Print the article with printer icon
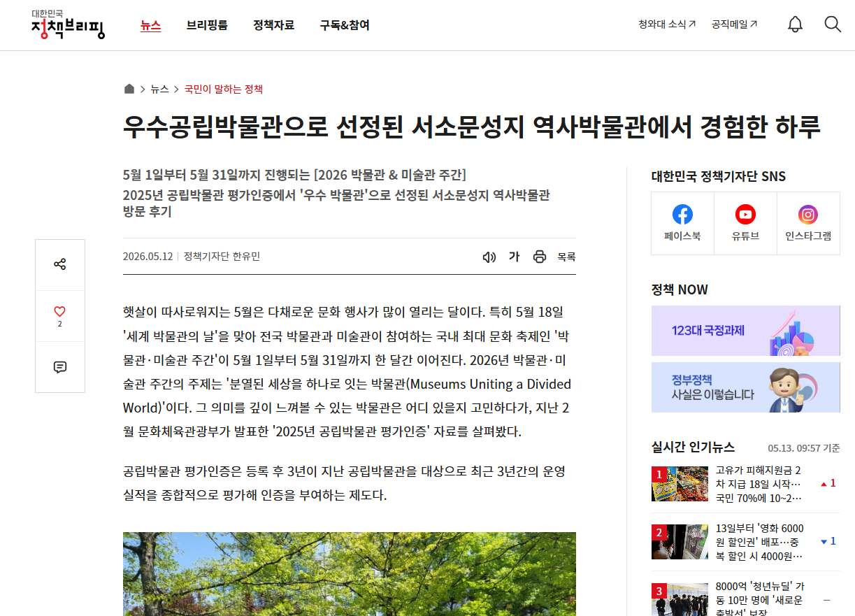Viewport: 855px width, 616px height. 539,257
